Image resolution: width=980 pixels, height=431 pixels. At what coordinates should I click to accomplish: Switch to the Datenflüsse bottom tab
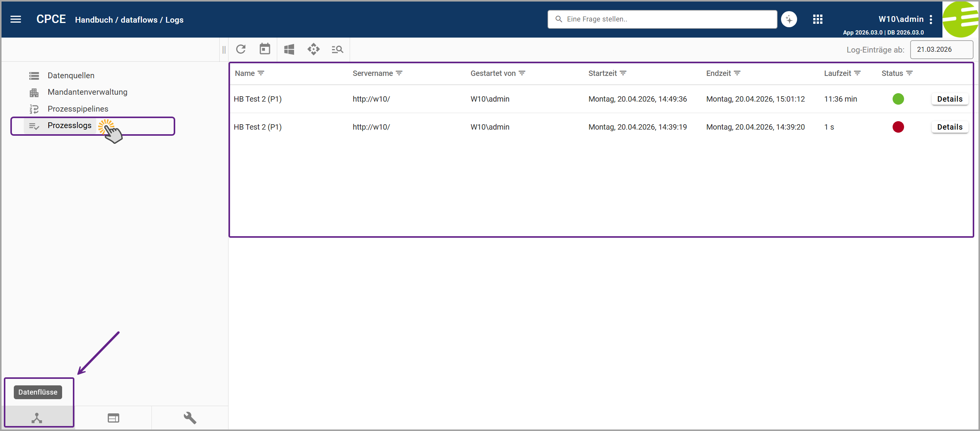[x=37, y=418]
